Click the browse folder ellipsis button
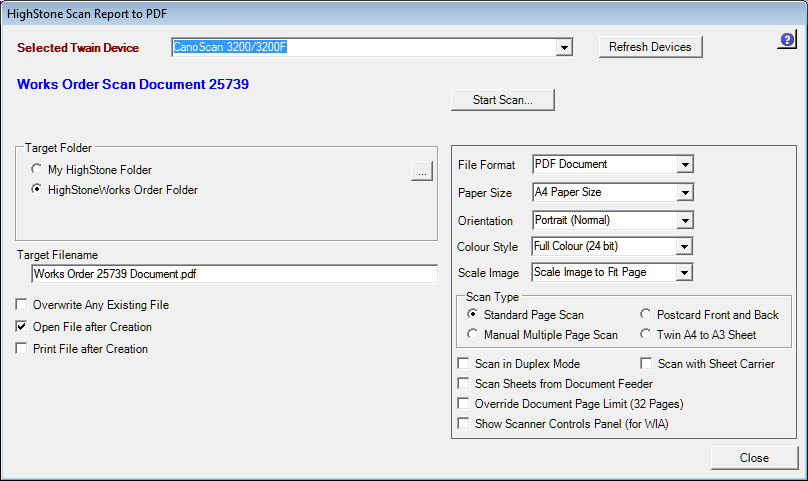808x481 pixels. pos(422,171)
